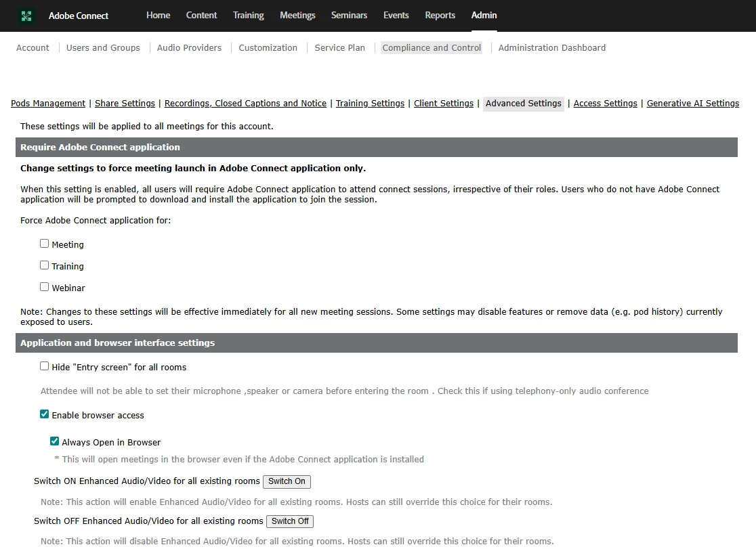756x549 pixels.
Task: Check the Webinar checkbox
Action: (44, 287)
